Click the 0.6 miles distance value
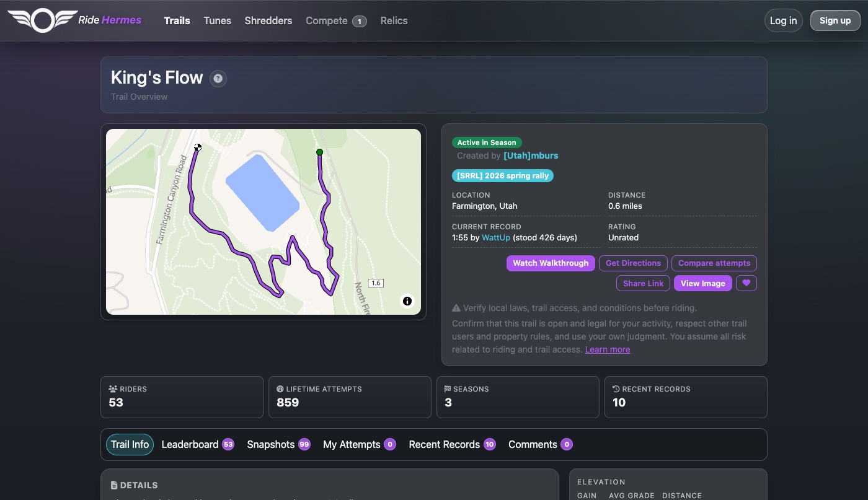 pos(625,206)
